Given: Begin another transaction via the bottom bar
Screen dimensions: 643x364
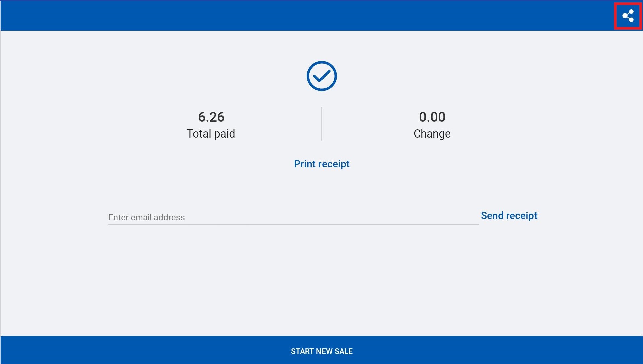Looking at the screenshot, I should (321, 351).
